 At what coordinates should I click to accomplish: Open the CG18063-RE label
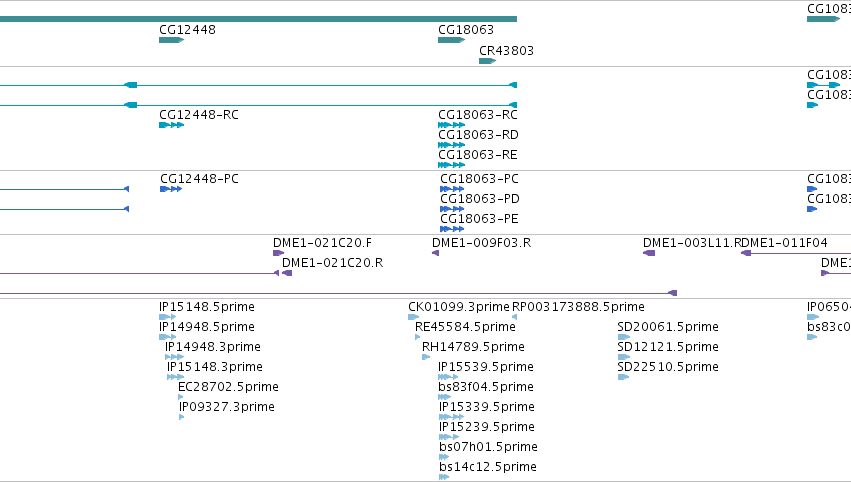tap(478, 155)
